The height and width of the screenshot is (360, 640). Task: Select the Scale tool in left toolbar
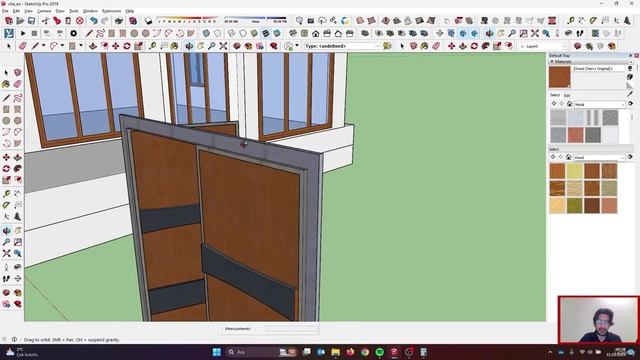click(6, 180)
